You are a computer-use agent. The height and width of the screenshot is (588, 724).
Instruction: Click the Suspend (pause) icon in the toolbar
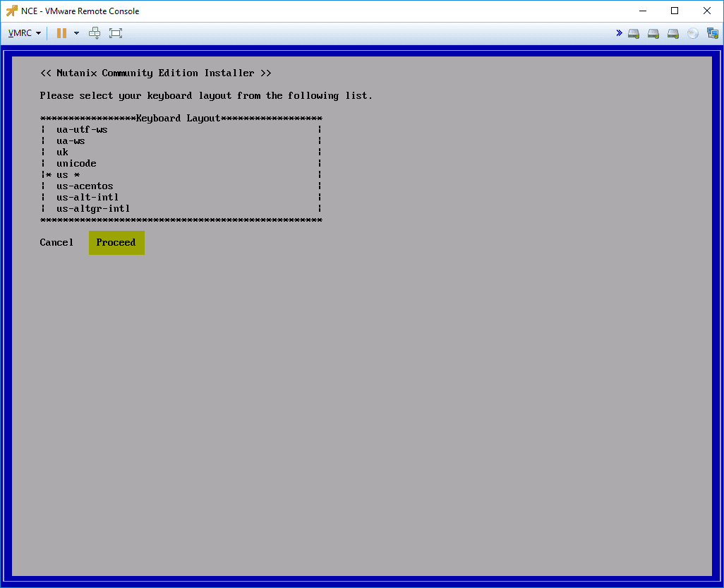[x=61, y=32]
